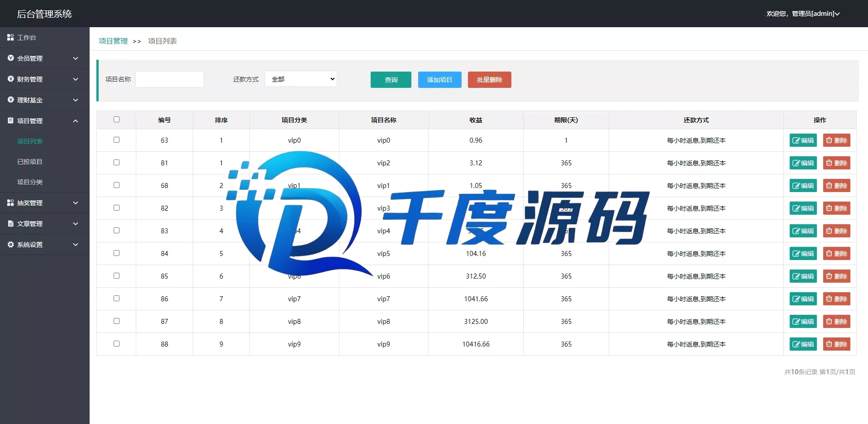The width and height of the screenshot is (868, 424).
Task: Delete the vip6 project row
Action: click(837, 276)
